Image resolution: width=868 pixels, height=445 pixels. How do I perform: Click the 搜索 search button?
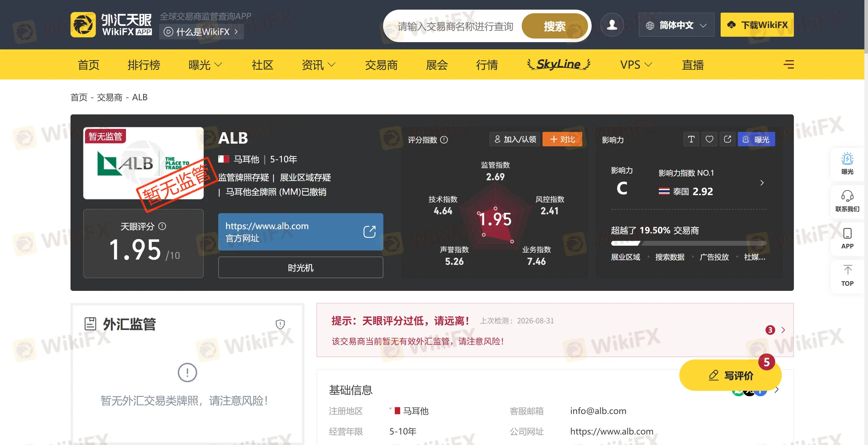click(555, 26)
